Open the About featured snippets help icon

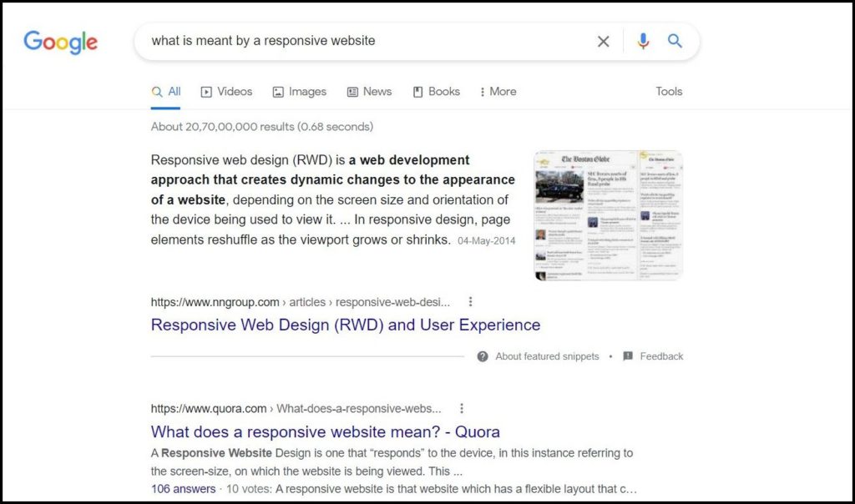coord(483,356)
